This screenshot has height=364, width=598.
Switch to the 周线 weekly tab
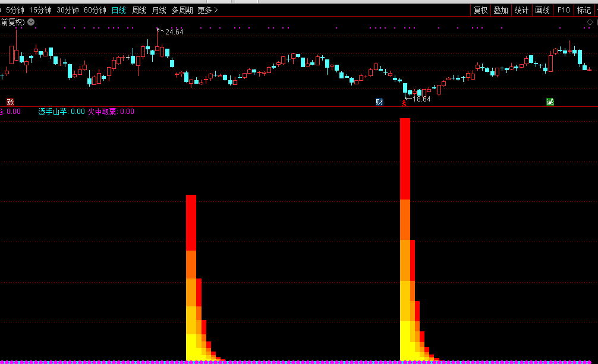coord(139,10)
